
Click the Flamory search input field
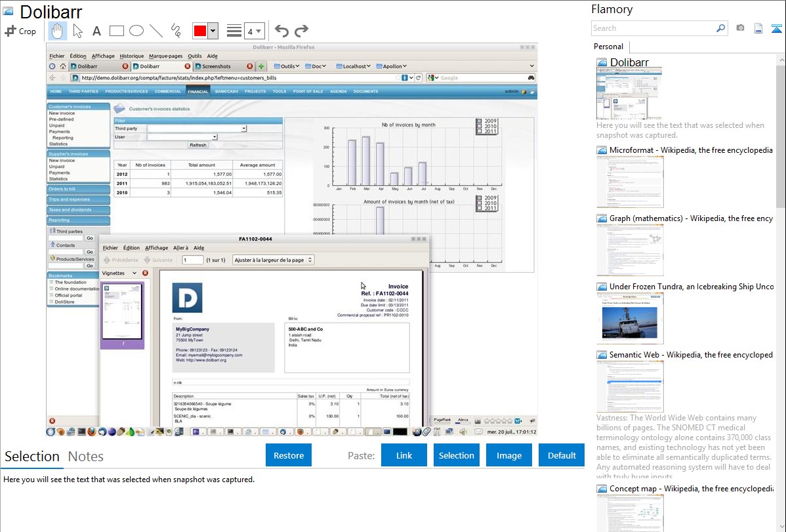(653, 28)
